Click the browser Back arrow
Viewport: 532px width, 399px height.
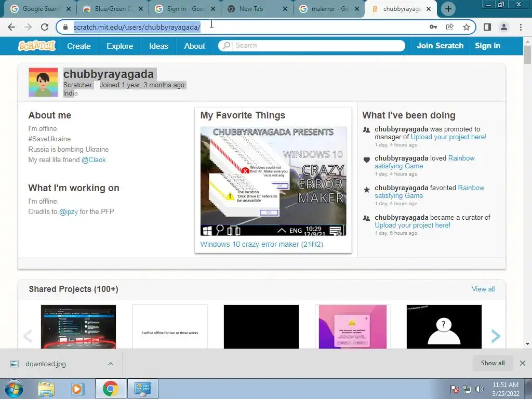11,27
